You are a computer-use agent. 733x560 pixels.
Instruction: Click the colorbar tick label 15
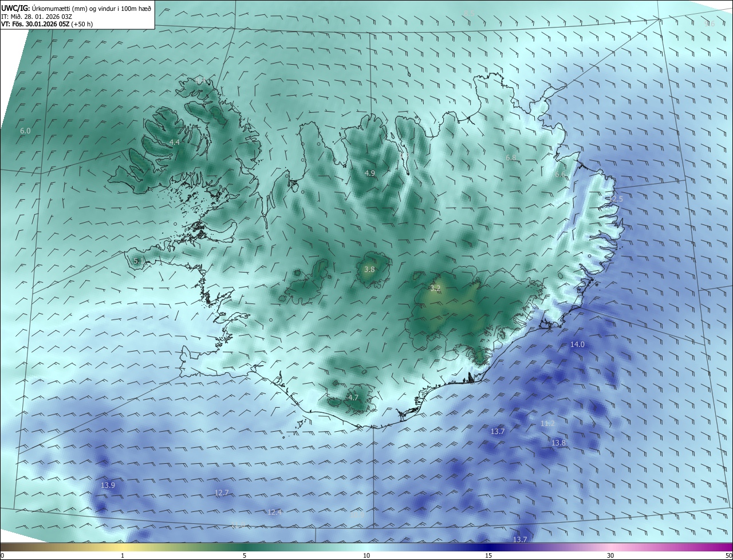pyautogui.click(x=488, y=555)
